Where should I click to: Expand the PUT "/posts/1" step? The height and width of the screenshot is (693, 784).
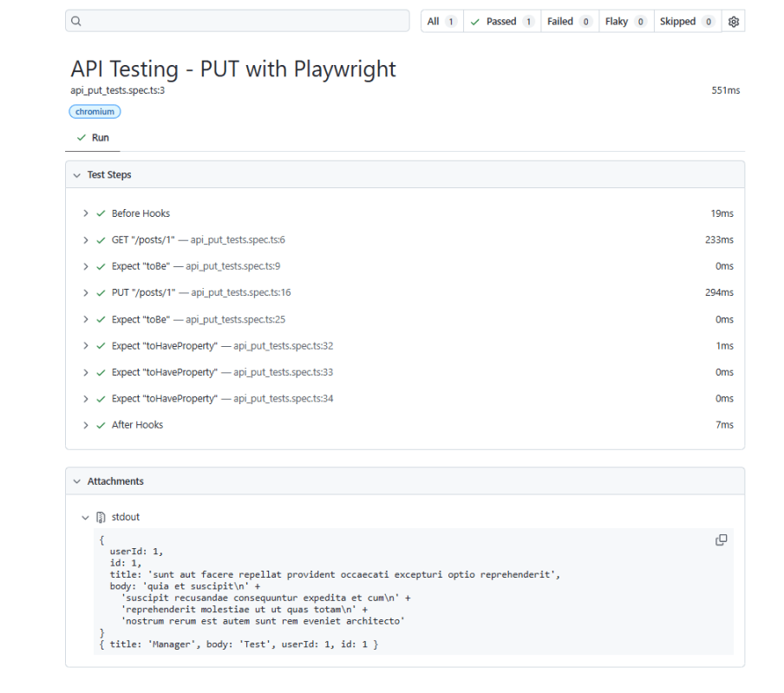pos(86,292)
